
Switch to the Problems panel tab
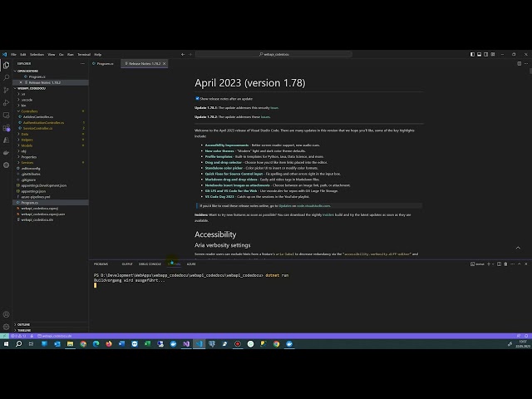click(101, 264)
